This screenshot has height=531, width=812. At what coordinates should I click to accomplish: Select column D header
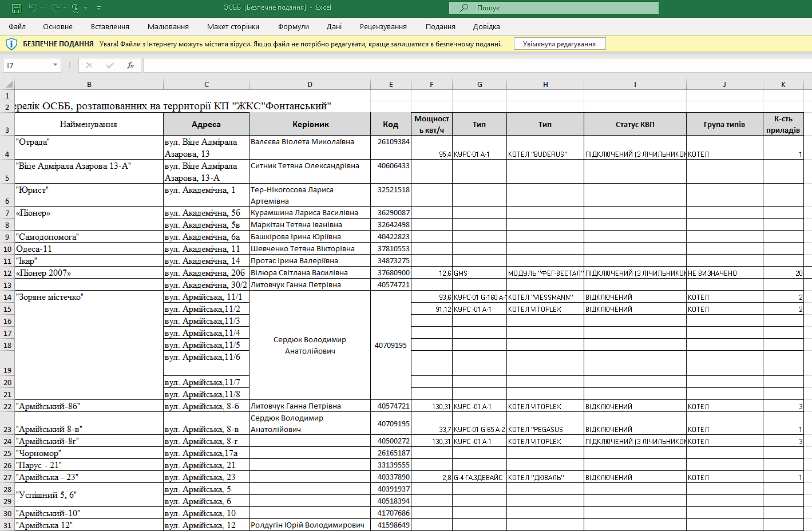310,84
